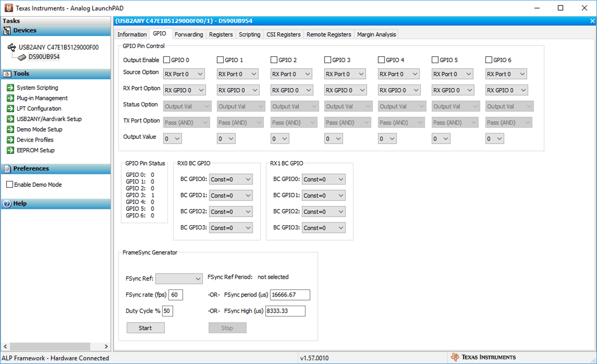Switch to the Margin Analysis tab
This screenshot has height=364, width=597.
pos(376,34)
